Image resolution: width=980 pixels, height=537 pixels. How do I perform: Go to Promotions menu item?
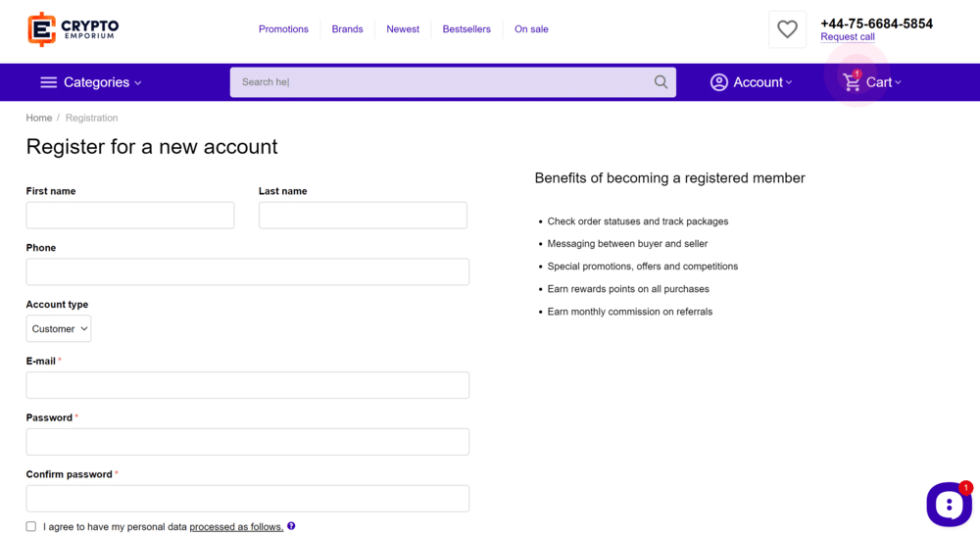[x=283, y=28]
